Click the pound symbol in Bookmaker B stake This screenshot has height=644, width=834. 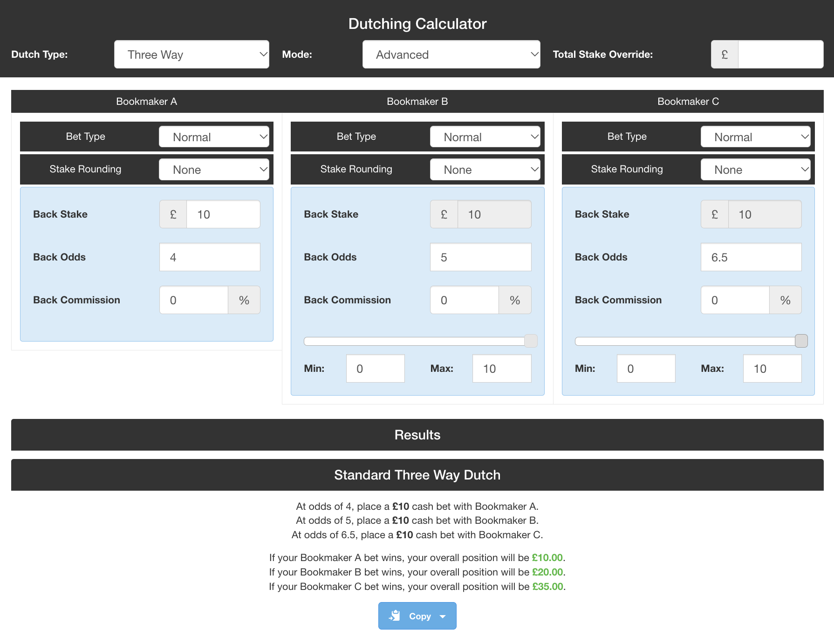coord(444,214)
